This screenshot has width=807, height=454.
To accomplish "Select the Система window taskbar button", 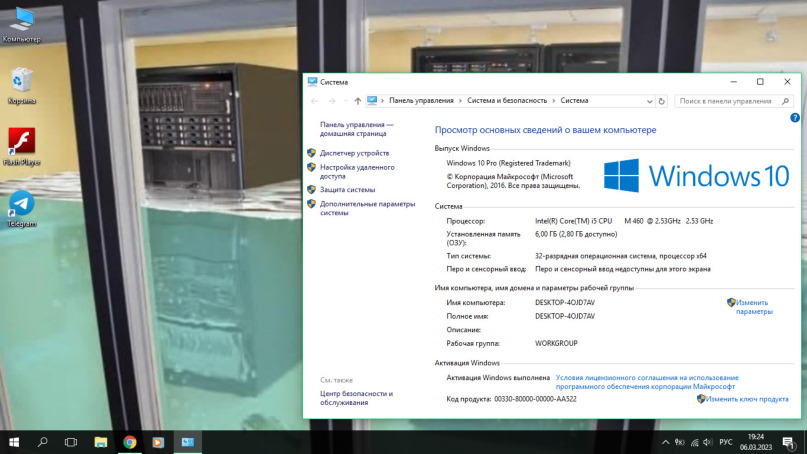I will click(x=187, y=442).
